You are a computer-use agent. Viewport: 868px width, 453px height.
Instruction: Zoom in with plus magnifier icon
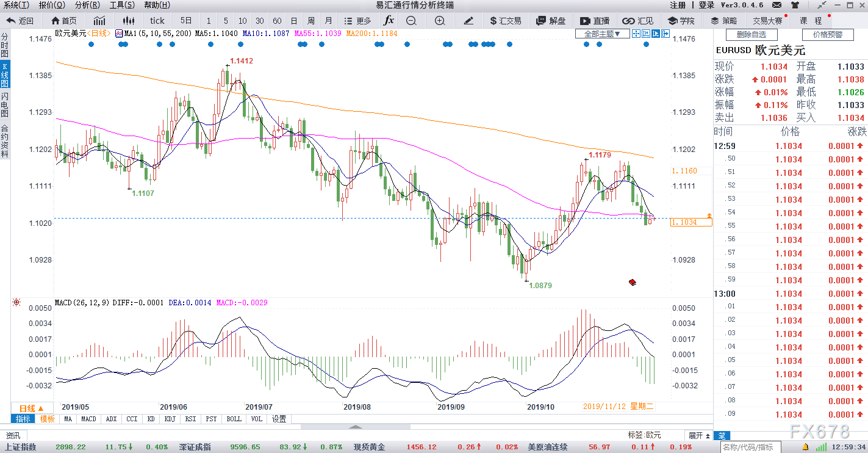click(440, 20)
